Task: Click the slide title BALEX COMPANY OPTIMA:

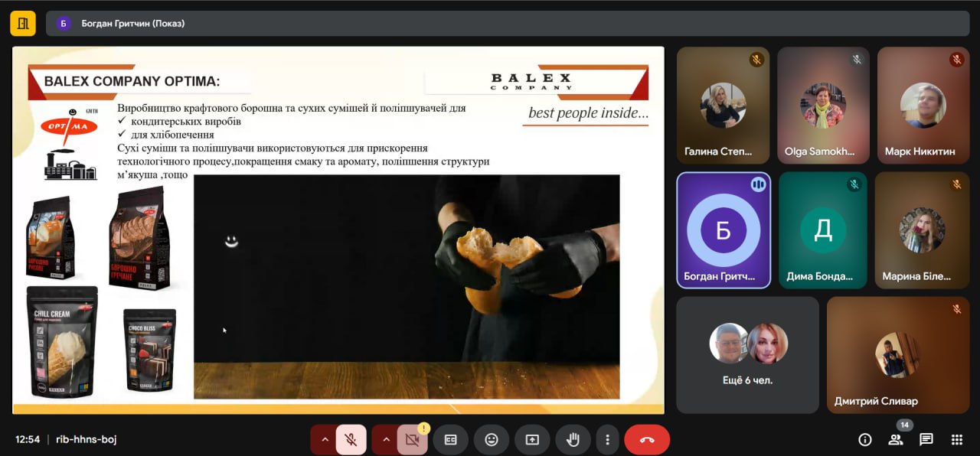Action: [x=132, y=81]
